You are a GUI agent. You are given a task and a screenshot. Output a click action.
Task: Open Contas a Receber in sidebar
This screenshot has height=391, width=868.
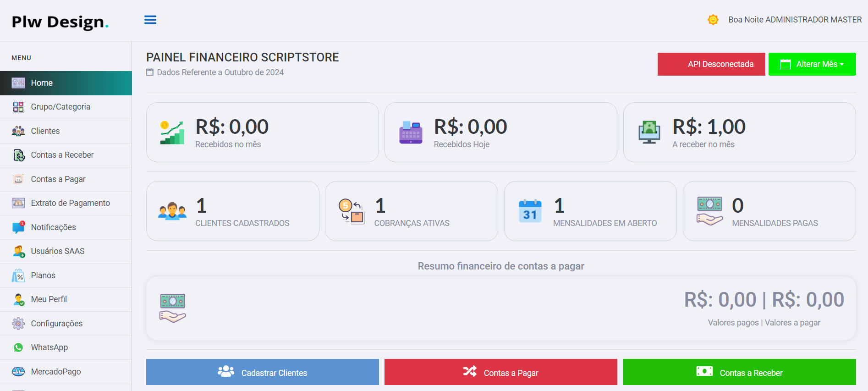pos(62,155)
